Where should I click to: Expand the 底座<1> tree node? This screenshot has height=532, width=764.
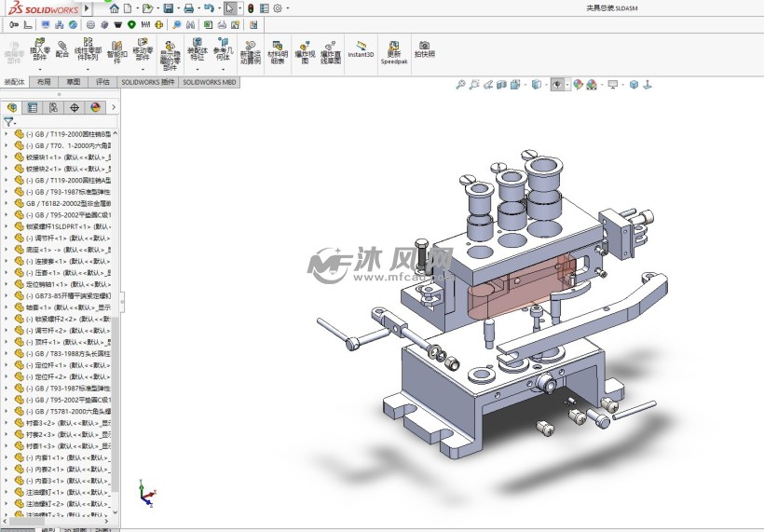6,250
